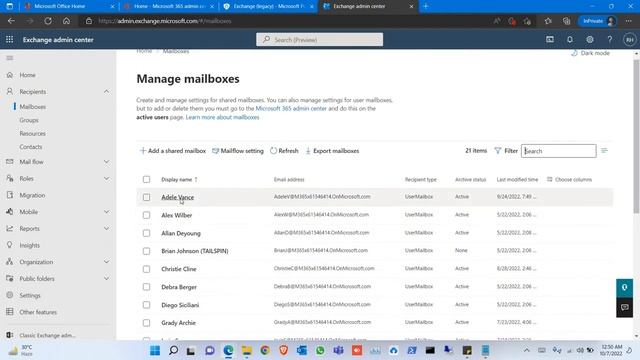Image resolution: width=640 pixels, height=360 pixels.
Task: Expand the Mail flow section chevron
Action: (107, 162)
